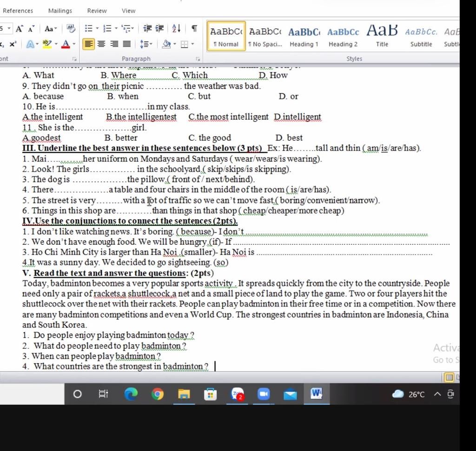
Task: Open Font dialog launcher
Action: (x=74, y=59)
